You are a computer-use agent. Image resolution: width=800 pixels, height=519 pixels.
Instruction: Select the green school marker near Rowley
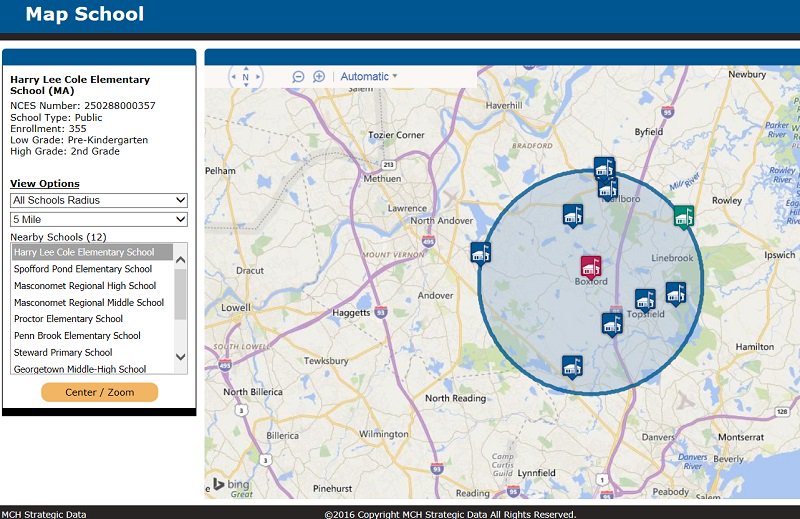pos(683,217)
